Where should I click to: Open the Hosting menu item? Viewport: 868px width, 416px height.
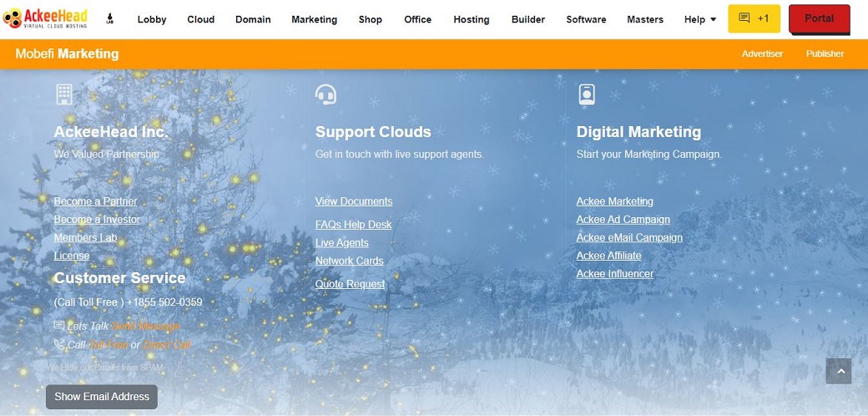[471, 19]
